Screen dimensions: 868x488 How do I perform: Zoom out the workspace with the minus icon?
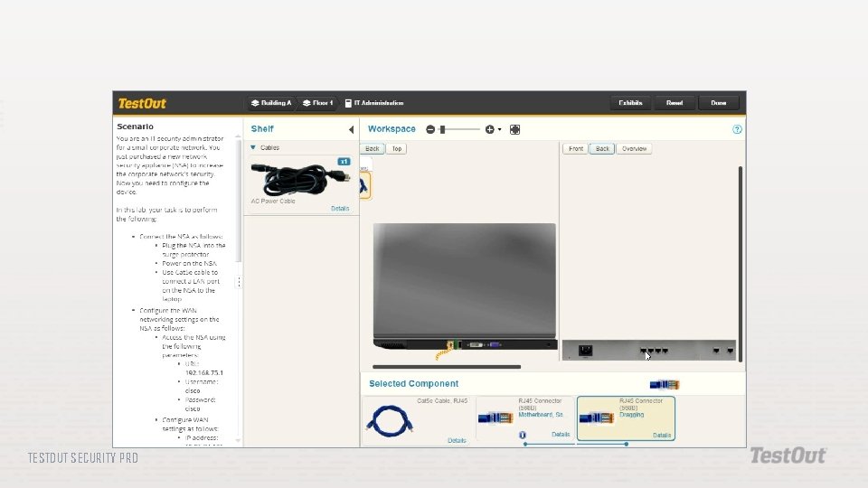(x=430, y=129)
